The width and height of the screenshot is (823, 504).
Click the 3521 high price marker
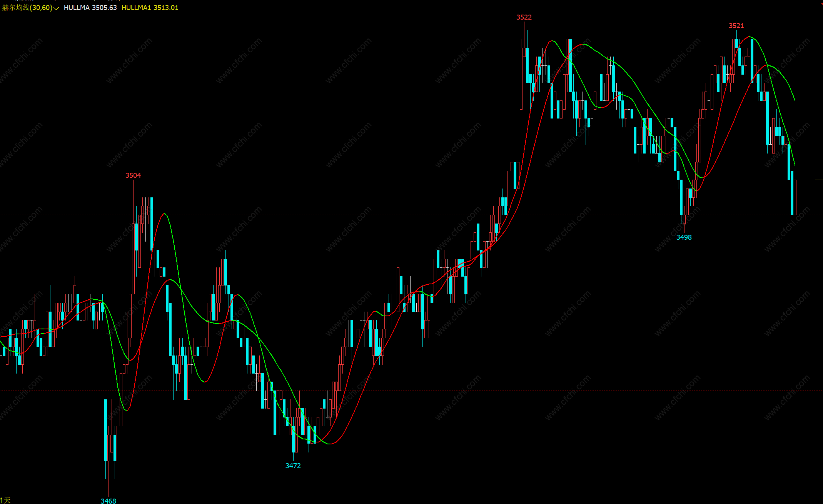tap(736, 26)
